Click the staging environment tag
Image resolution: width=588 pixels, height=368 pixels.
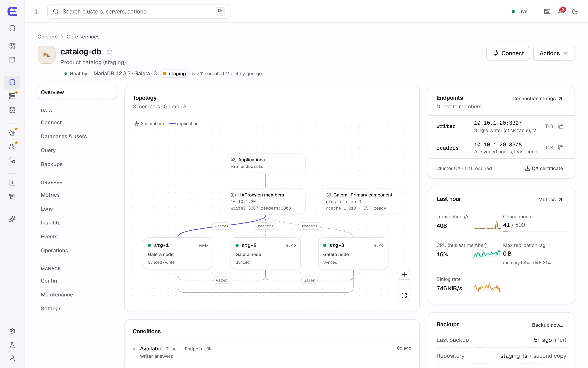click(174, 74)
